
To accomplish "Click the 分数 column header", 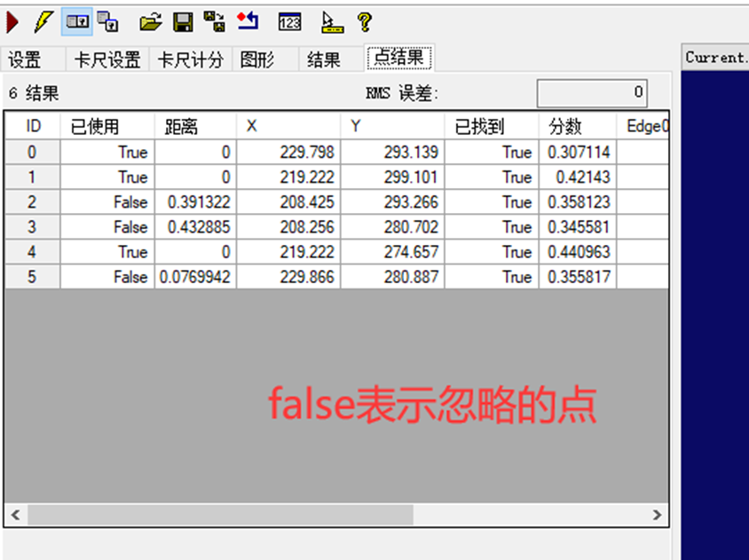I will 578,126.
